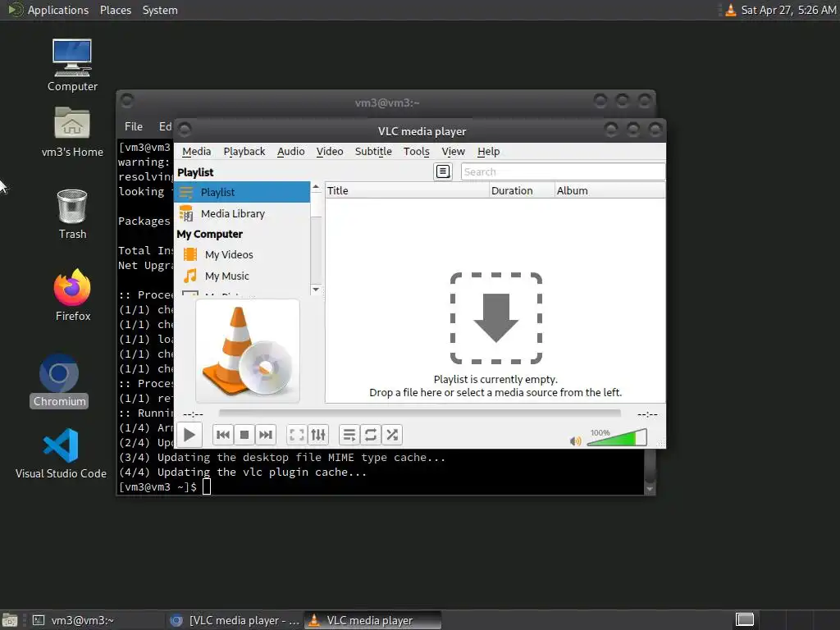Launch Chromium from the desktop
This screenshot has width=840, height=630.
(59, 381)
